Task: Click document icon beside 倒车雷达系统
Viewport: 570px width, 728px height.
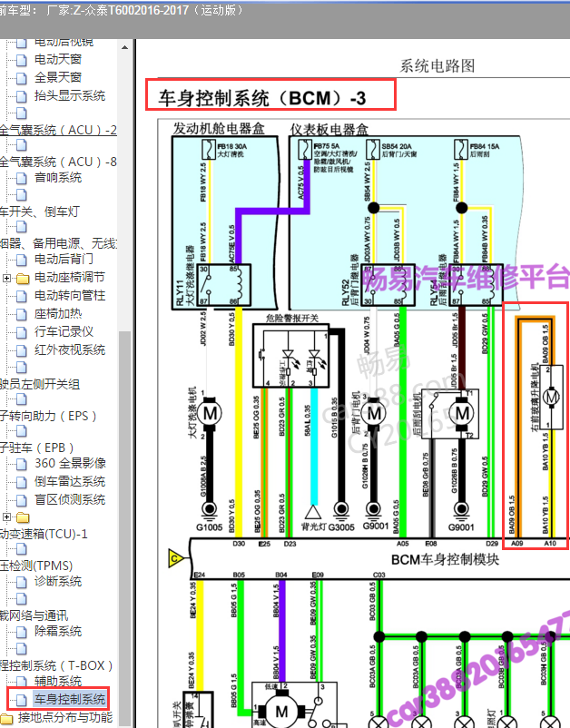Action: tap(22, 482)
